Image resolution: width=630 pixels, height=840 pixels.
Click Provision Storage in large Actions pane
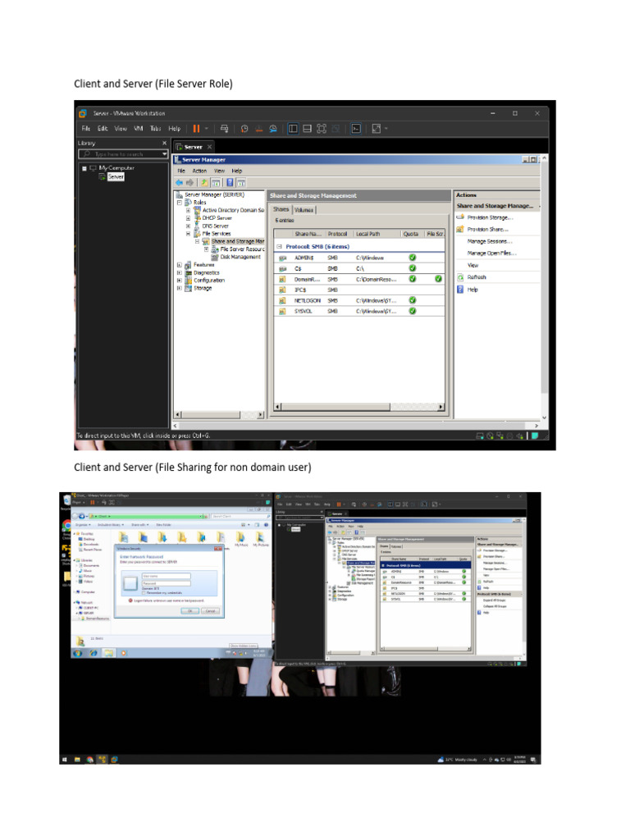(x=490, y=217)
